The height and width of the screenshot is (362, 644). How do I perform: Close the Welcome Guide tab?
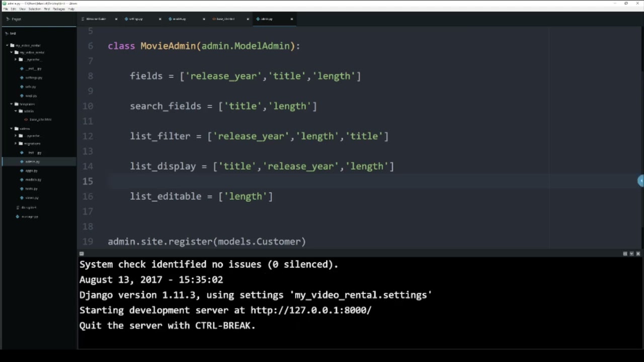[116, 19]
